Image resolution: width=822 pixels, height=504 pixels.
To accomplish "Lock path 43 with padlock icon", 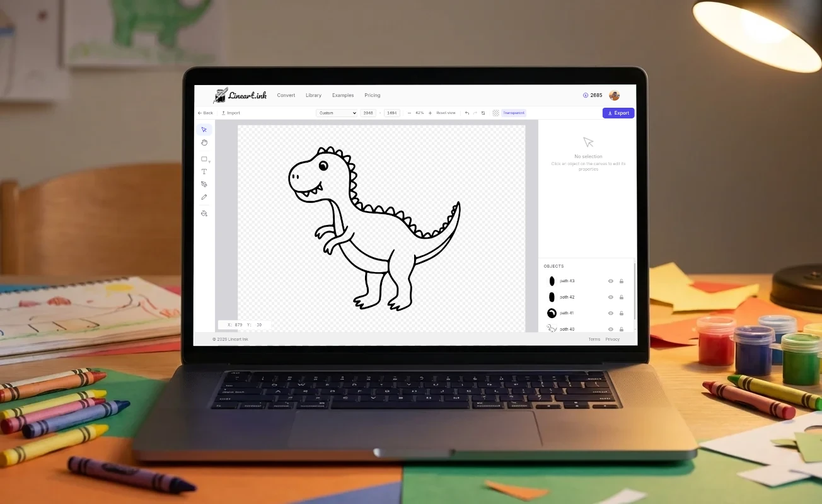I will tap(622, 281).
